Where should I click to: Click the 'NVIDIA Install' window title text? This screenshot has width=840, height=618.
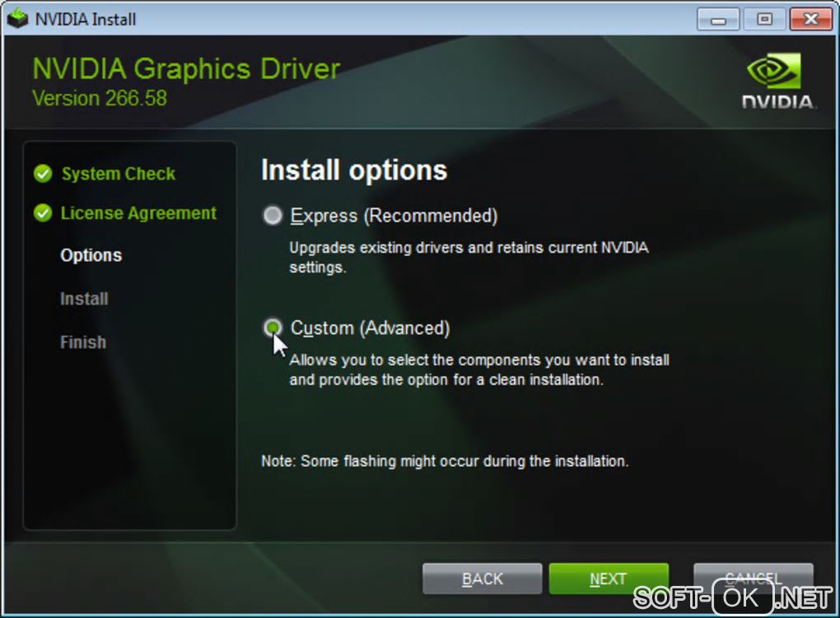[x=86, y=19]
